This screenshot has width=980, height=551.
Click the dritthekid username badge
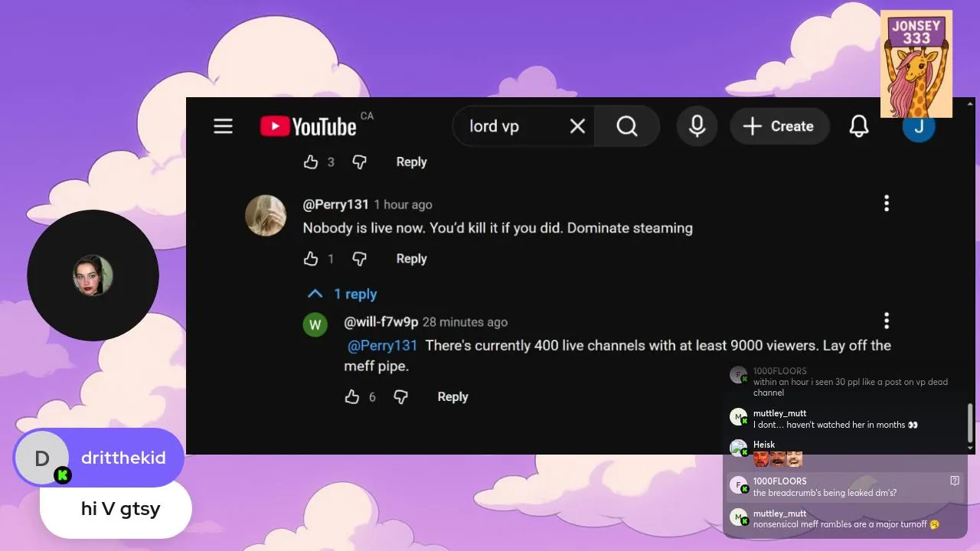(x=99, y=458)
